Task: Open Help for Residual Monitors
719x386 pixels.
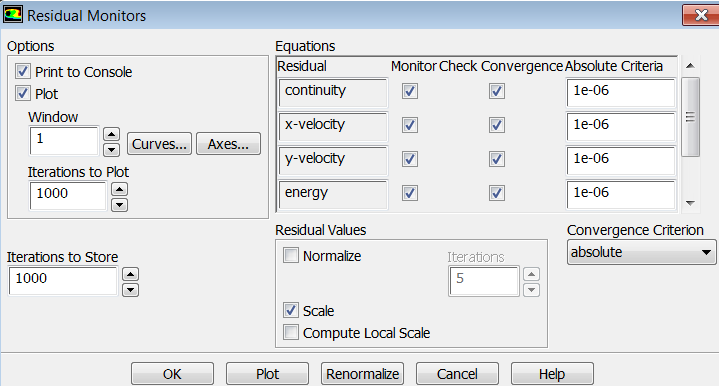Action: coord(552,374)
